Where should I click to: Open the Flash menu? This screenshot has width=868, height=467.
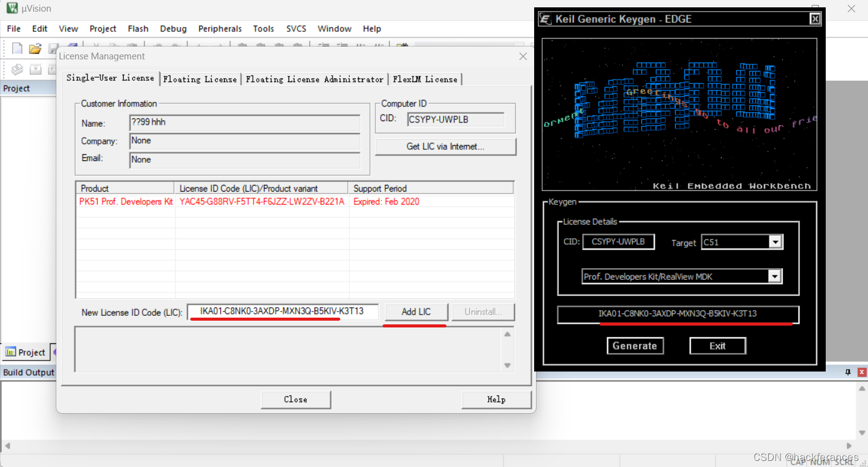(138, 29)
